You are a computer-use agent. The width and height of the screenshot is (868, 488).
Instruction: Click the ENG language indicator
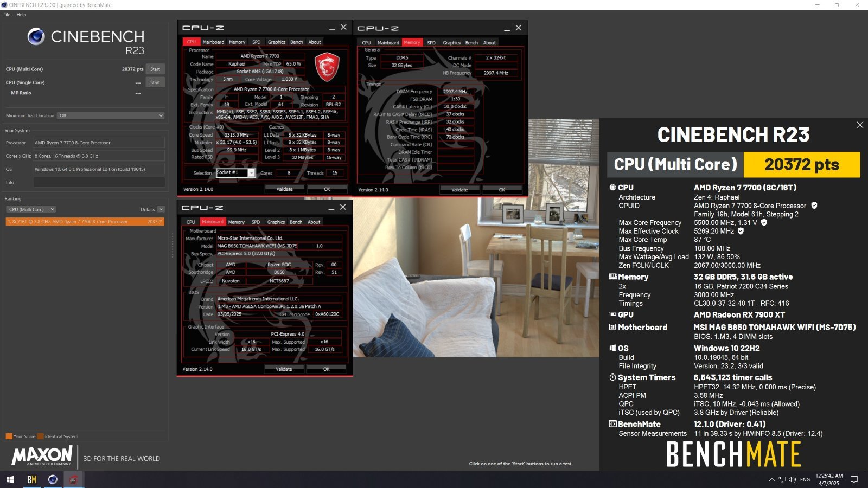[x=805, y=479]
